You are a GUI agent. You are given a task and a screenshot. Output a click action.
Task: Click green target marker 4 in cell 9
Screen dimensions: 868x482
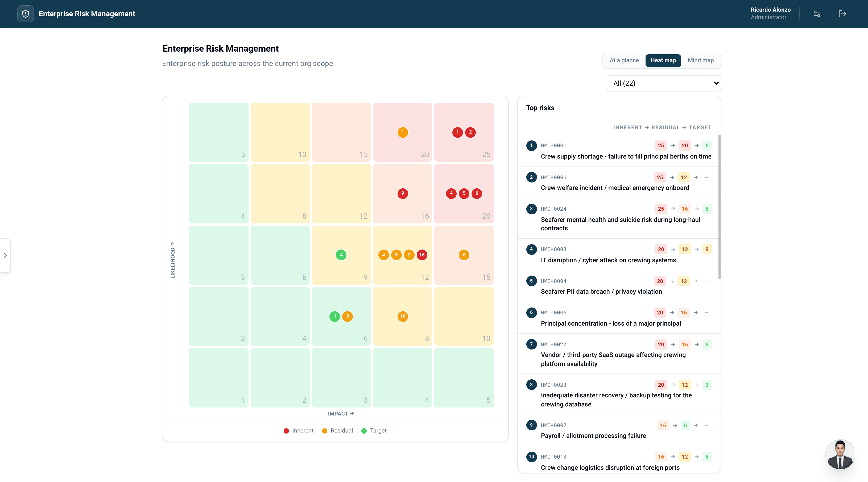(341, 255)
